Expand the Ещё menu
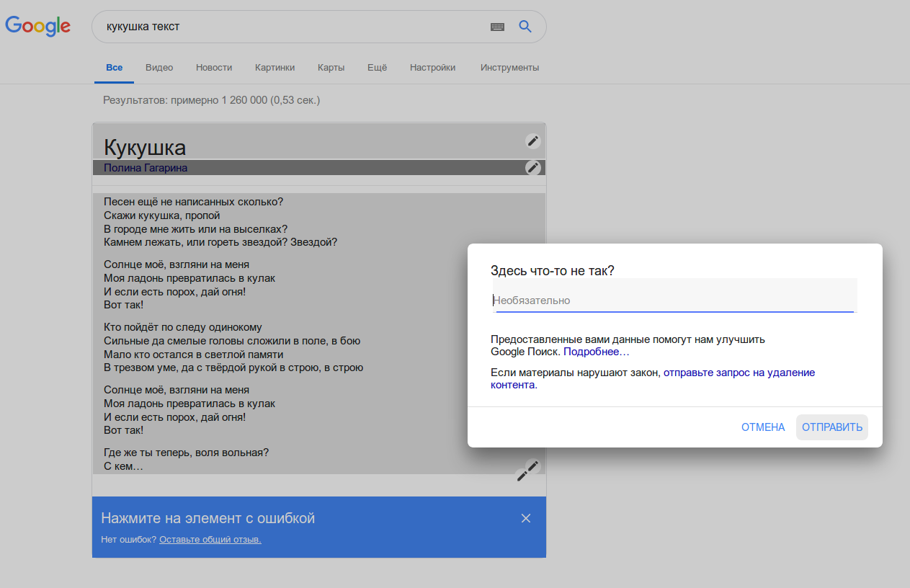This screenshot has width=910, height=588. [377, 68]
